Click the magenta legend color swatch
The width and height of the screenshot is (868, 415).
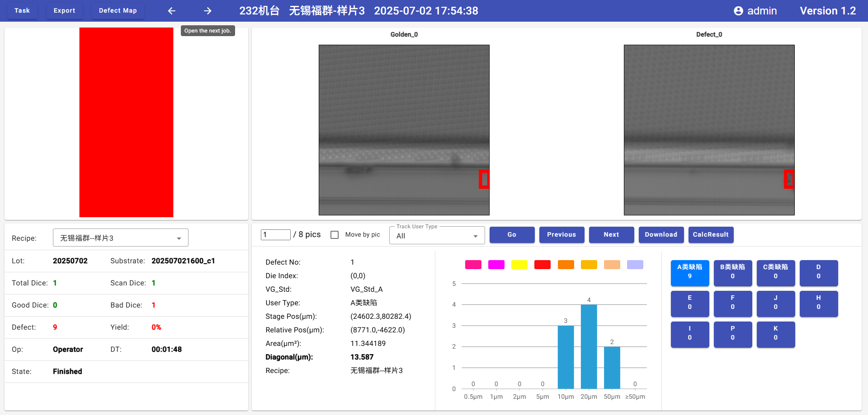(x=496, y=265)
